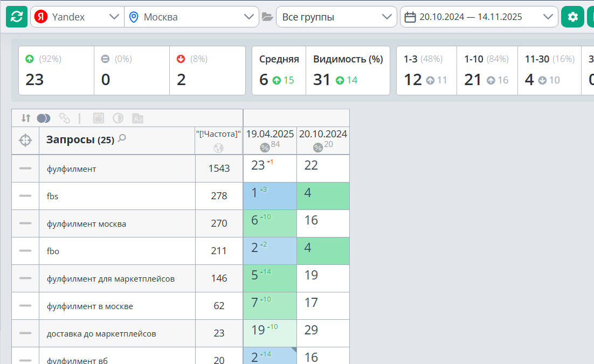Select the 11-30 (16%) positions card
The image size is (594, 364).
(549, 71)
